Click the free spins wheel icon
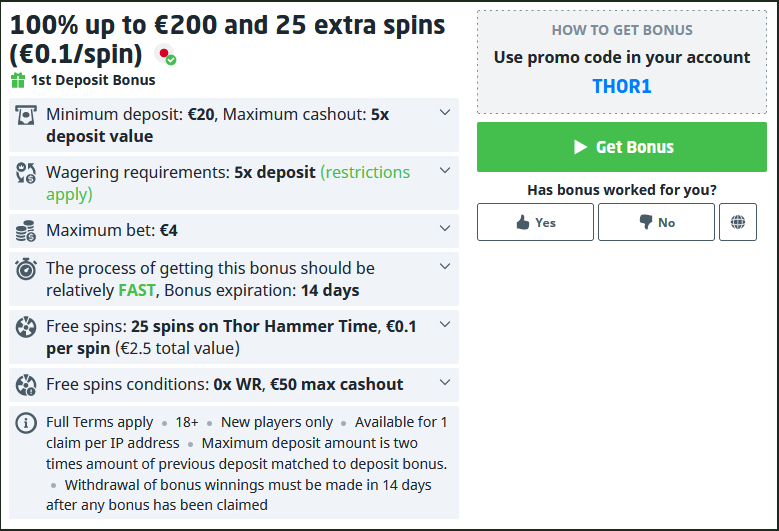This screenshot has height=531, width=779. [27, 327]
